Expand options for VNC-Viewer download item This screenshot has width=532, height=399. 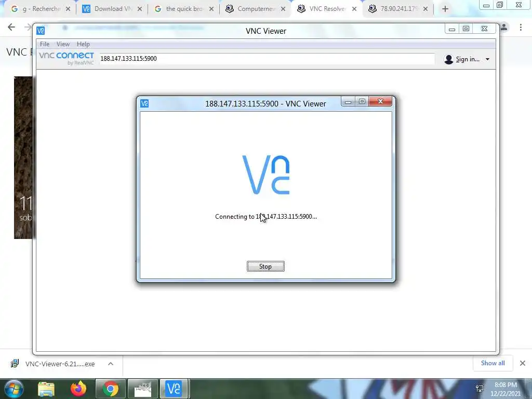[111, 364]
